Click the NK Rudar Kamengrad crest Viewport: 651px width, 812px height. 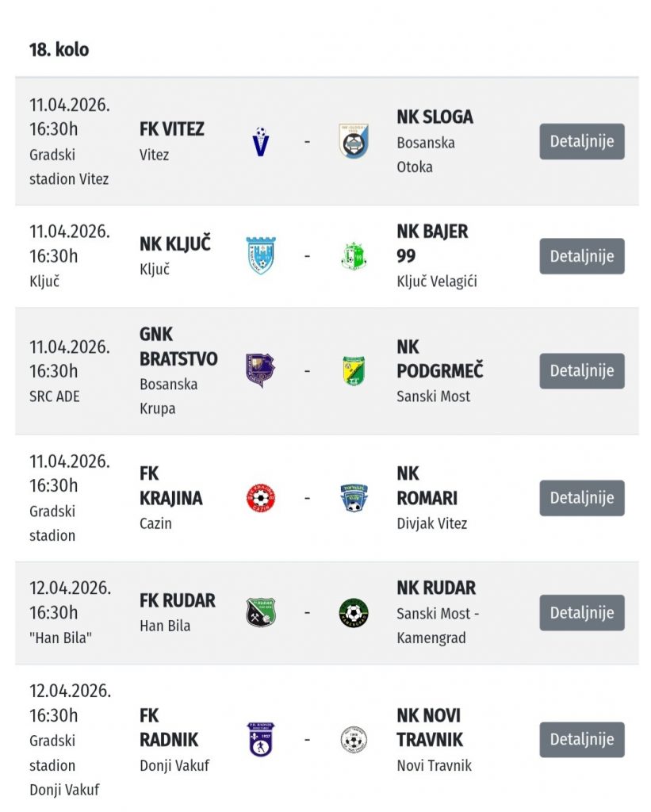[354, 612]
